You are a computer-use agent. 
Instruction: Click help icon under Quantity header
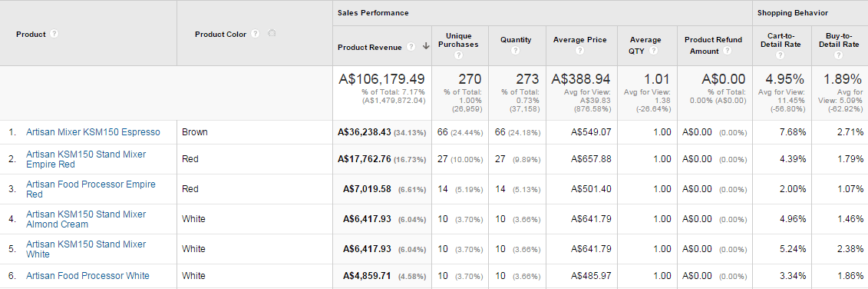click(516, 51)
